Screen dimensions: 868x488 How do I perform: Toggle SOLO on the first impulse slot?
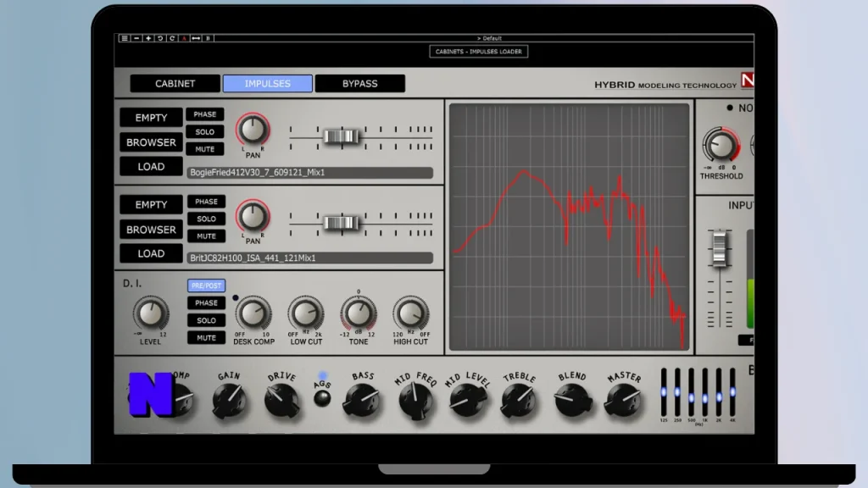(x=205, y=131)
